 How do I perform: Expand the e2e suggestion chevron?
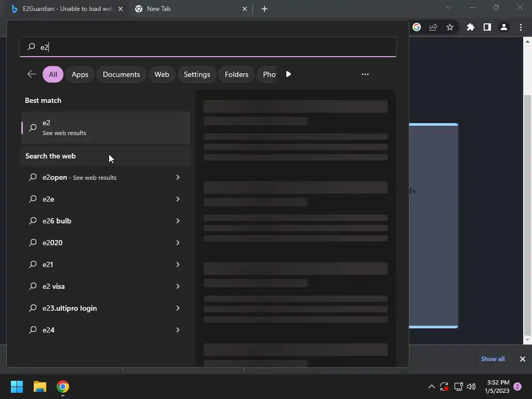click(x=178, y=199)
